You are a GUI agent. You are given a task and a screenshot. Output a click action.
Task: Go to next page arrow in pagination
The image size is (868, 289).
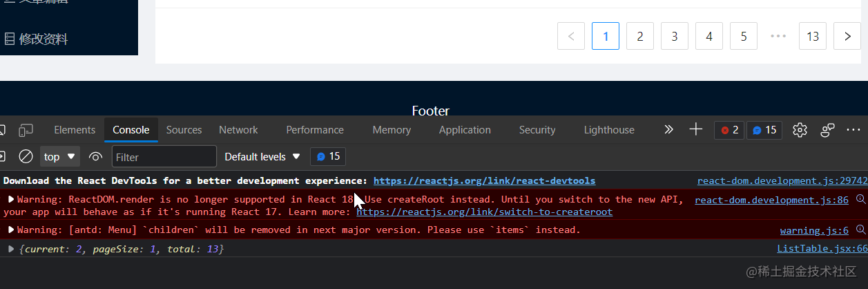tap(847, 36)
